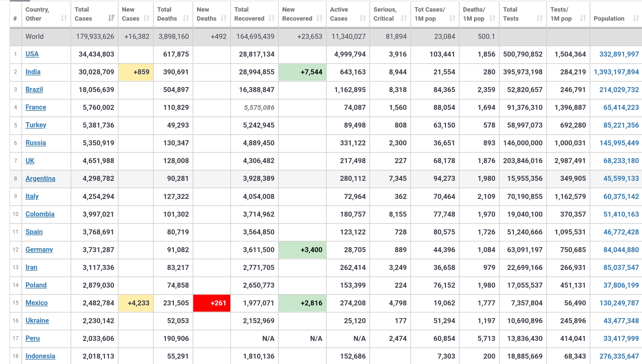Open the Brazil country link
This screenshot has height=364, width=642.
[34, 89]
